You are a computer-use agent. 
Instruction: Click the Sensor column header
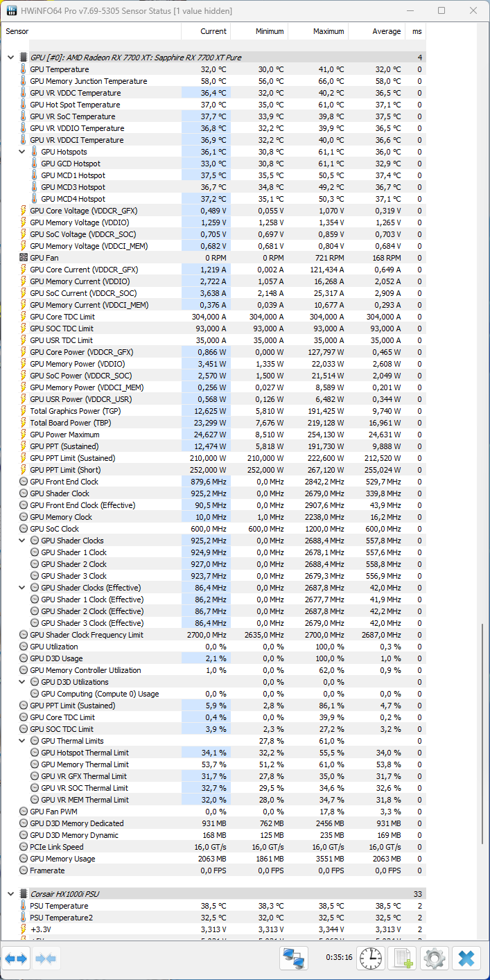point(91,31)
